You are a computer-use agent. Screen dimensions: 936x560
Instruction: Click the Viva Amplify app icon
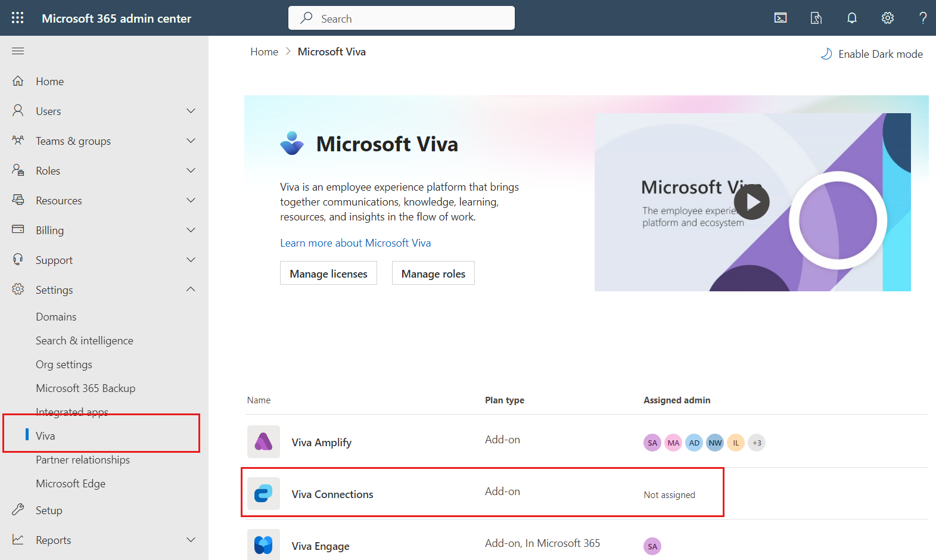tap(263, 442)
